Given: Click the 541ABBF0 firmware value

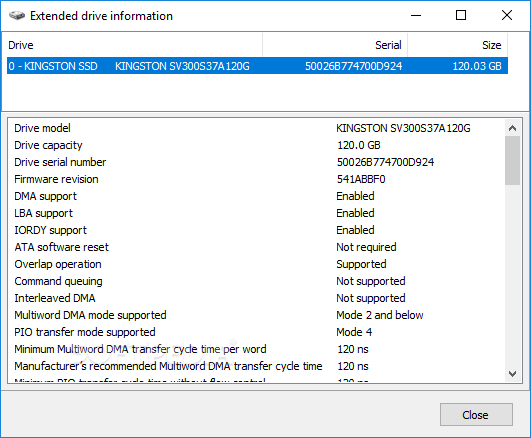Looking at the screenshot, I should point(361,179).
